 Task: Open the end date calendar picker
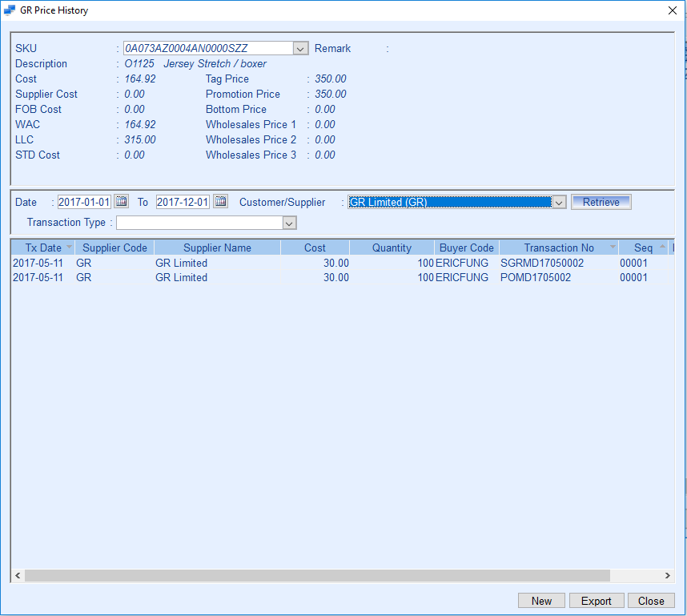221,202
